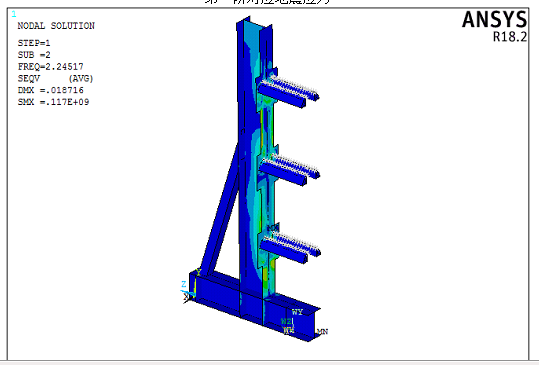
Task: Select the middle cantilever arm of model
Action: pos(289,170)
